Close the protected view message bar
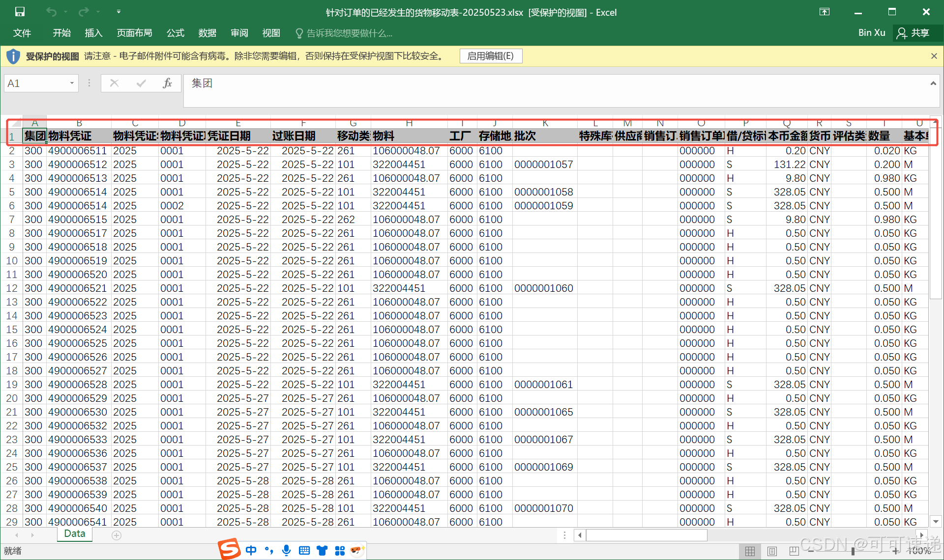 click(x=934, y=56)
